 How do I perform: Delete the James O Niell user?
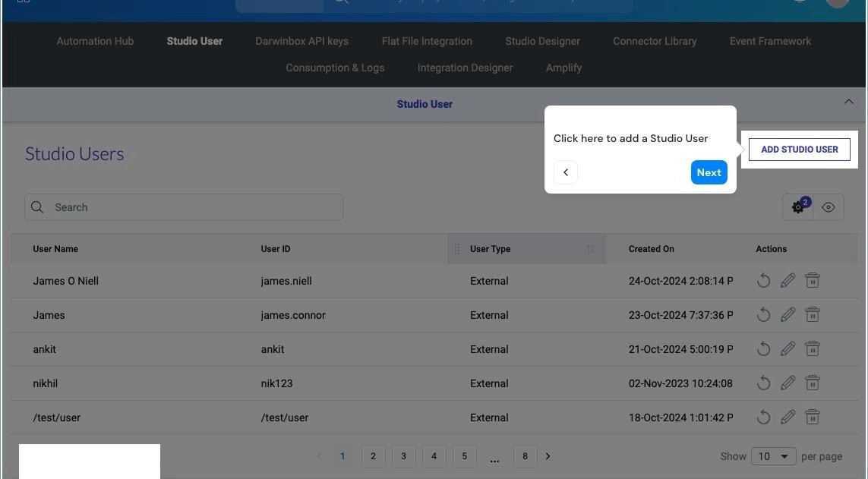(x=812, y=280)
